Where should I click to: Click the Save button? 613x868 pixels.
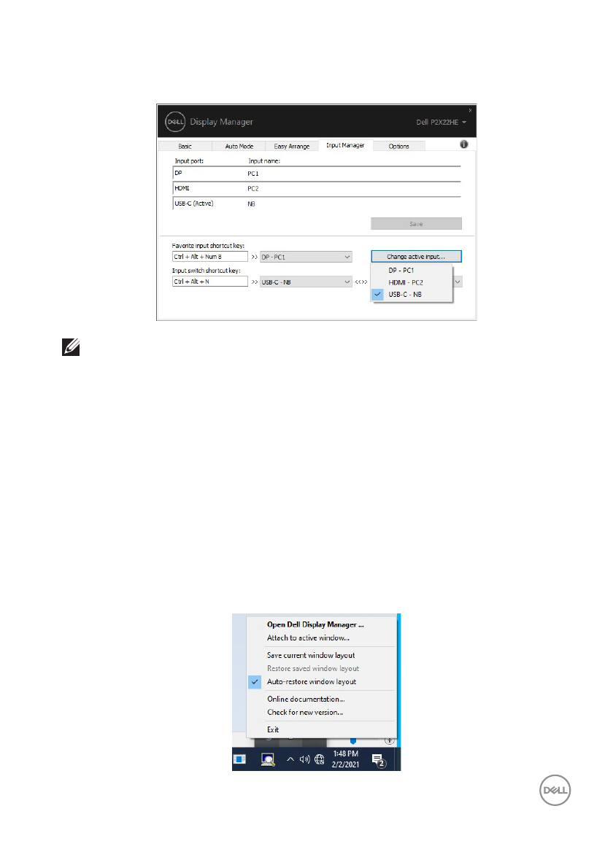[x=417, y=224]
